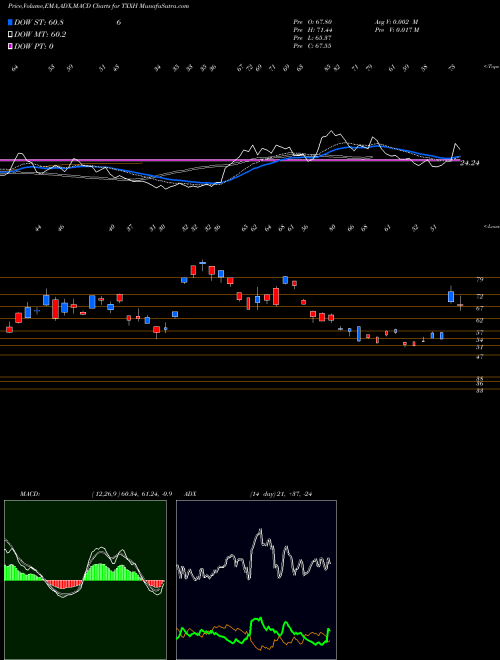Screen dimensions: 500x660
Task: Click the blue DOW ST legend square
Action: pos(10,22)
